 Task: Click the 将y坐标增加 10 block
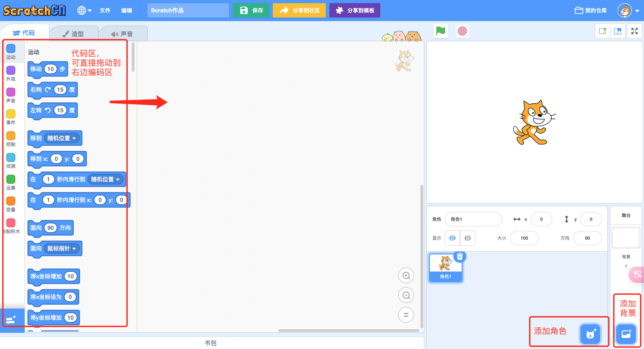[x=54, y=318]
